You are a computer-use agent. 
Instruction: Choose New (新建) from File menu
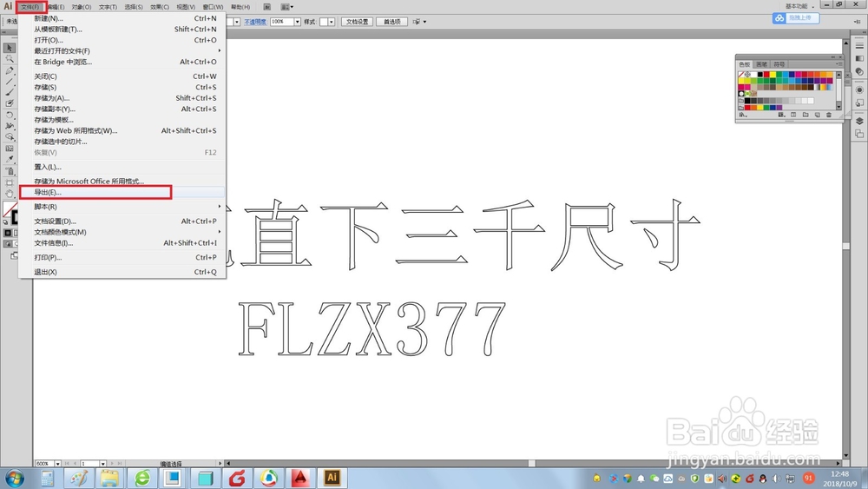point(122,18)
